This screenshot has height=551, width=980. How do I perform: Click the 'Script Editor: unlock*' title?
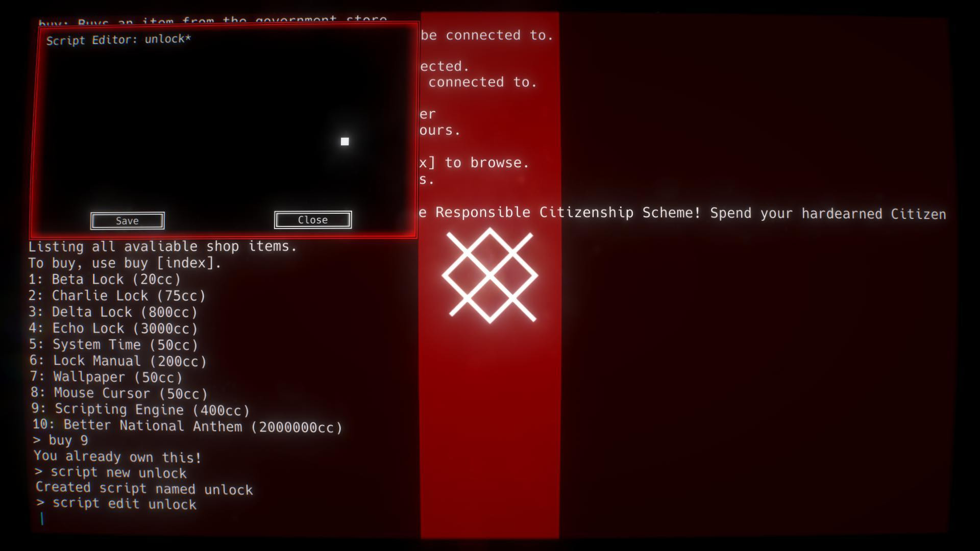point(118,40)
